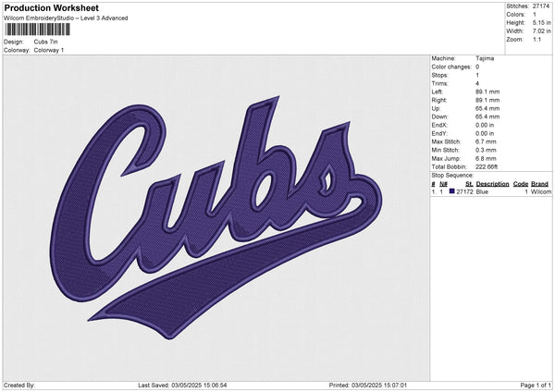Click the 'Stop Sequence:' heading

(x=452, y=175)
